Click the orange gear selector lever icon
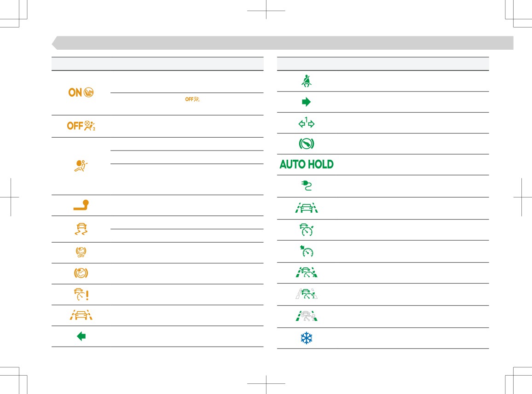Screen dimensions: 532x394 [81, 205]
